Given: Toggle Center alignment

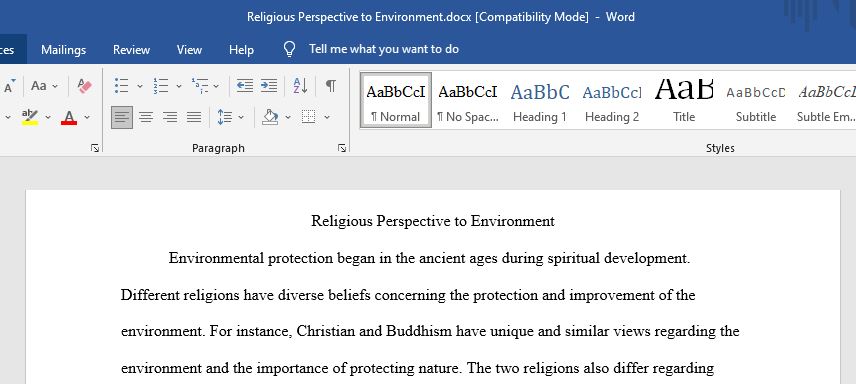Looking at the screenshot, I should 146,117.
